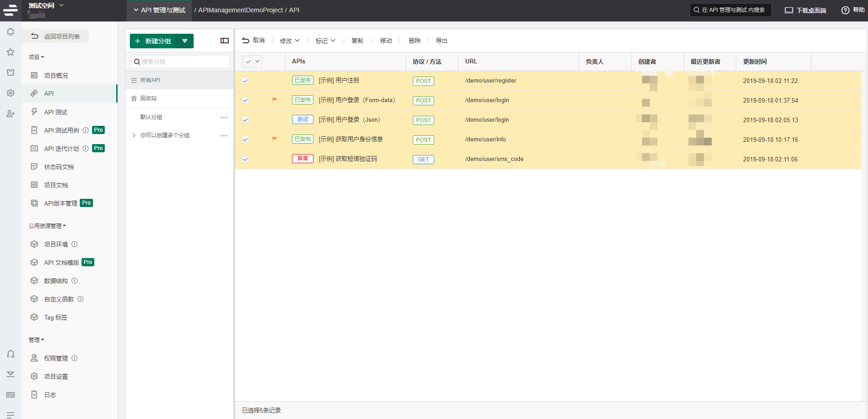Uncheck the 获取短信验证码 row checkbox
This screenshot has width=868, height=419.
click(x=246, y=159)
